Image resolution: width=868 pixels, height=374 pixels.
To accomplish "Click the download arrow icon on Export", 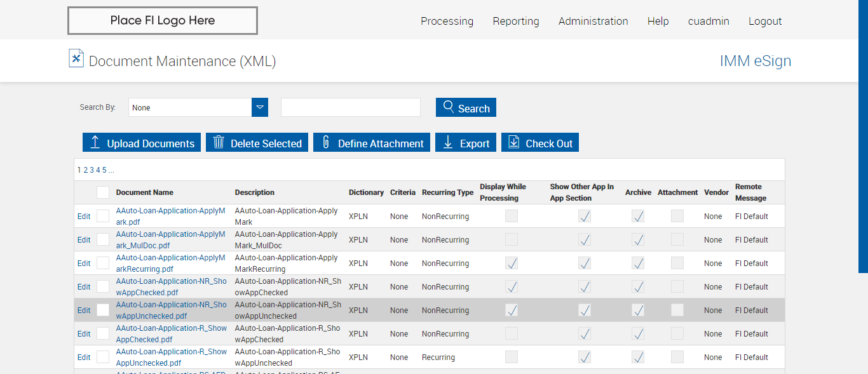I will click(x=448, y=142).
